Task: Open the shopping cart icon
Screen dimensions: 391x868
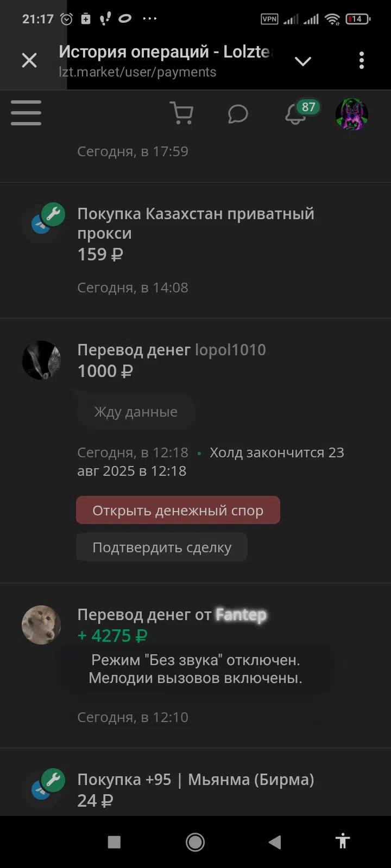Action: click(182, 113)
